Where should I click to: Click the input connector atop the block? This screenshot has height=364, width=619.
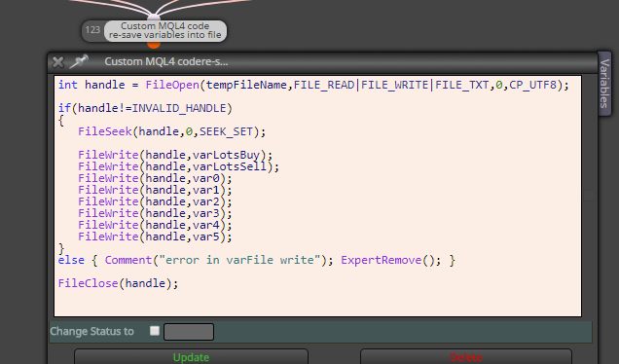click(x=154, y=18)
